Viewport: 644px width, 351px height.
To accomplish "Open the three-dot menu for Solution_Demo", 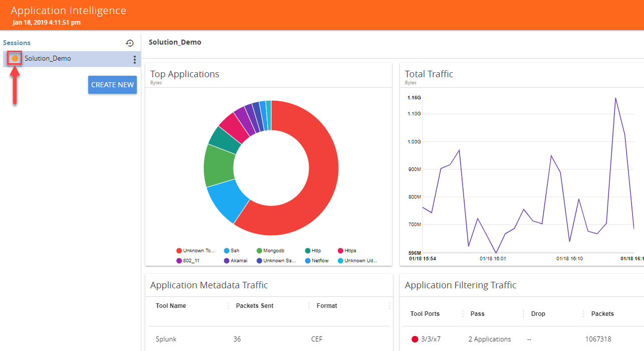I will coord(134,60).
